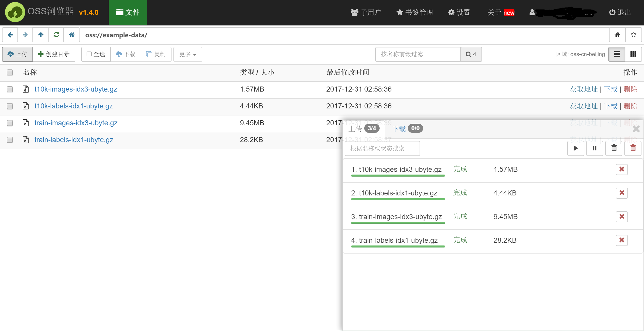Remove train-labels-idx1-ubyte.gz from the upload list
The image size is (644, 331).
point(622,240)
